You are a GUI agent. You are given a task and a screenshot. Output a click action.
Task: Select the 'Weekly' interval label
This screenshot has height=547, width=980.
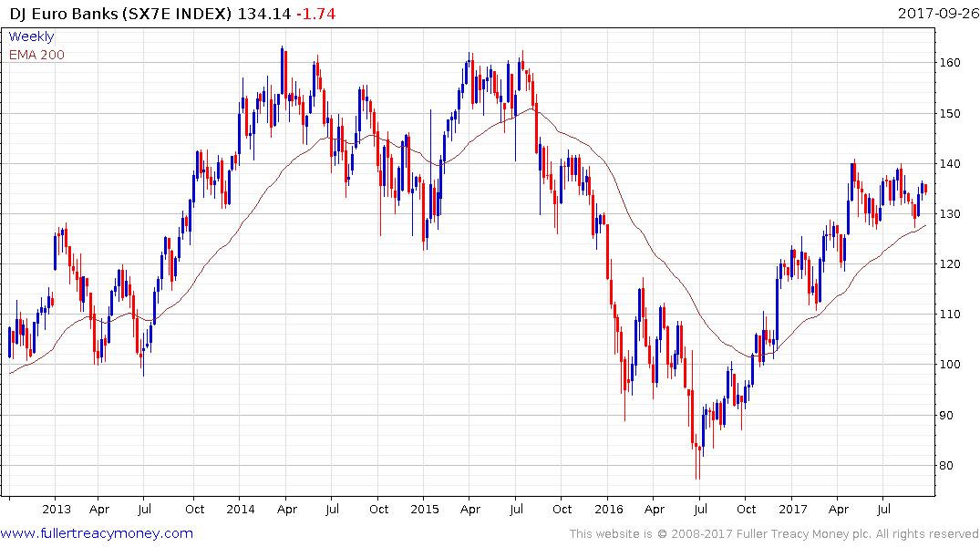pyautogui.click(x=31, y=36)
